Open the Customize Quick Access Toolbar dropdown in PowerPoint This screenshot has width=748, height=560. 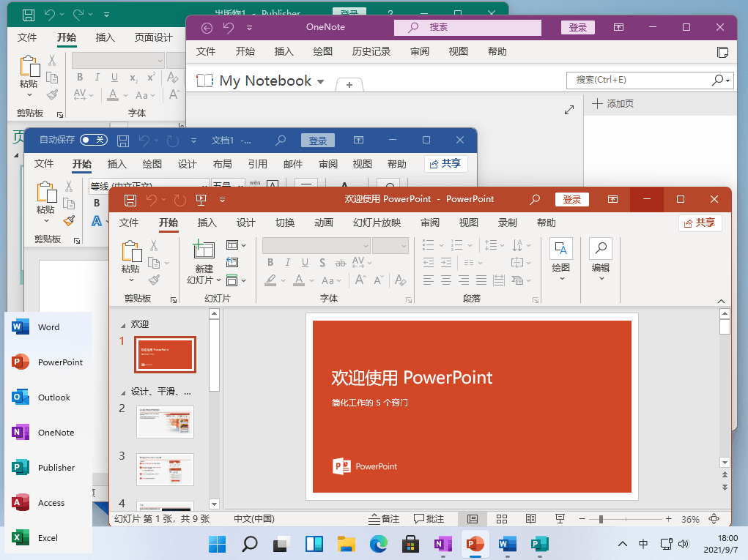[222, 200]
